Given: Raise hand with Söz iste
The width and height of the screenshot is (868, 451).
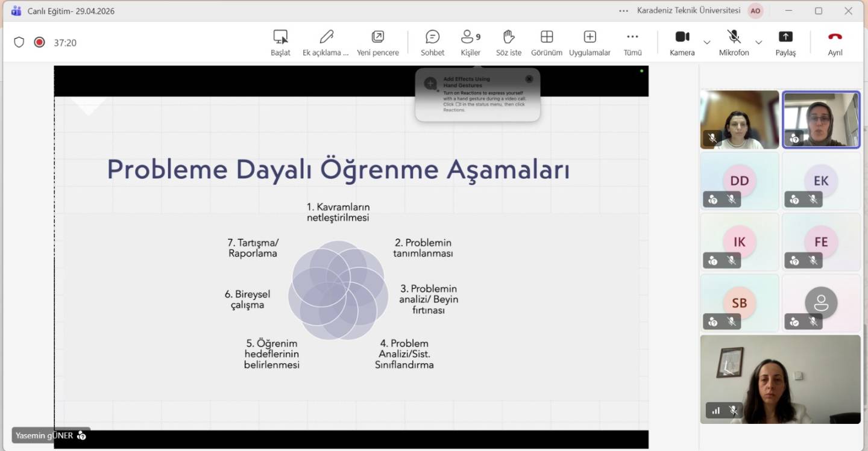Looking at the screenshot, I should tap(508, 42).
